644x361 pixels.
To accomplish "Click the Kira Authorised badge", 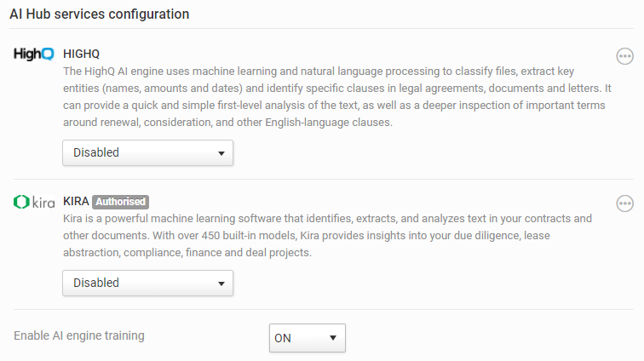I will coord(120,202).
